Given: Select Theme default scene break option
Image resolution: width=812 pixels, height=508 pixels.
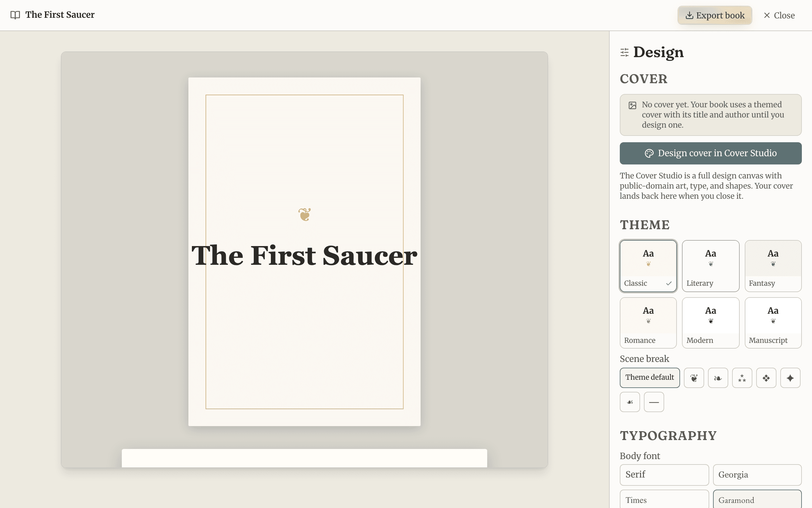Looking at the screenshot, I should point(650,378).
